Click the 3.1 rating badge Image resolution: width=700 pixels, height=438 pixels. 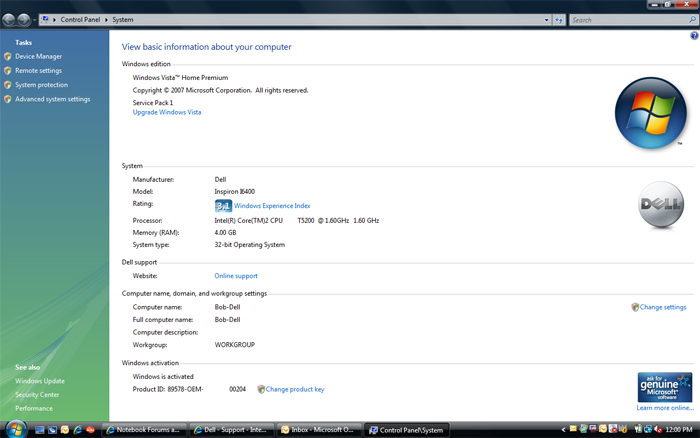pyautogui.click(x=223, y=206)
